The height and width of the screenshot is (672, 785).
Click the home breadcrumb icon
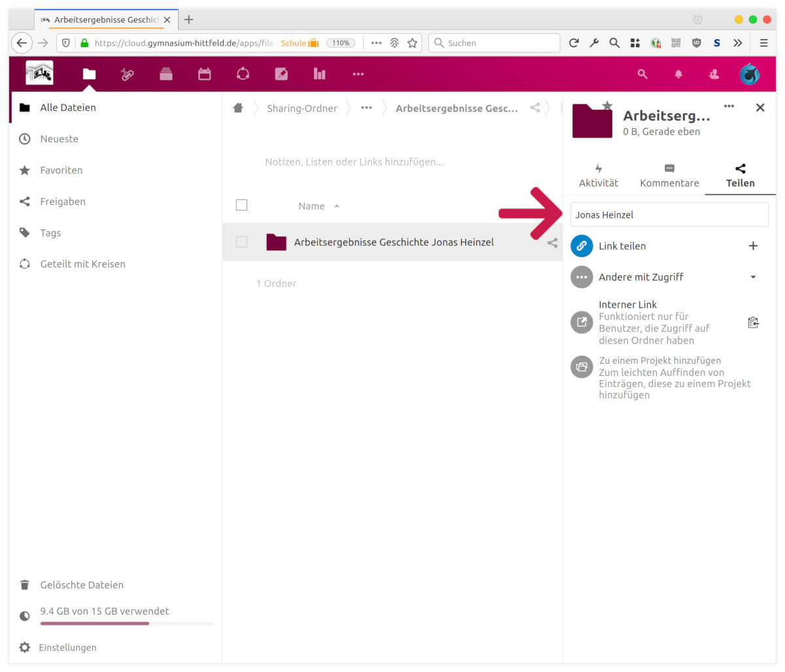coord(238,109)
